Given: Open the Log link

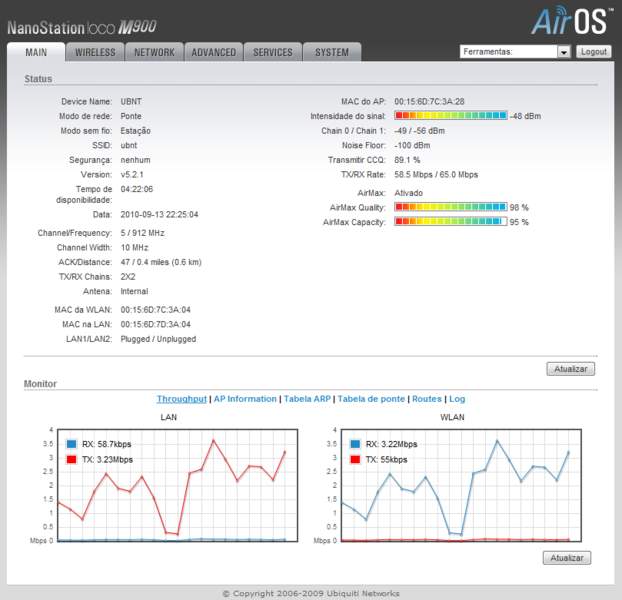Looking at the screenshot, I should (x=457, y=399).
